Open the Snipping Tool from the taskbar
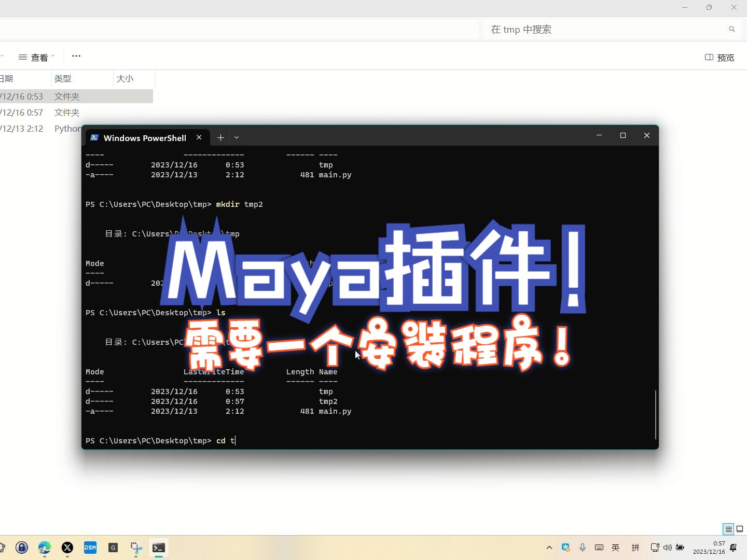Viewport: 747px width, 560px height. tap(136, 548)
